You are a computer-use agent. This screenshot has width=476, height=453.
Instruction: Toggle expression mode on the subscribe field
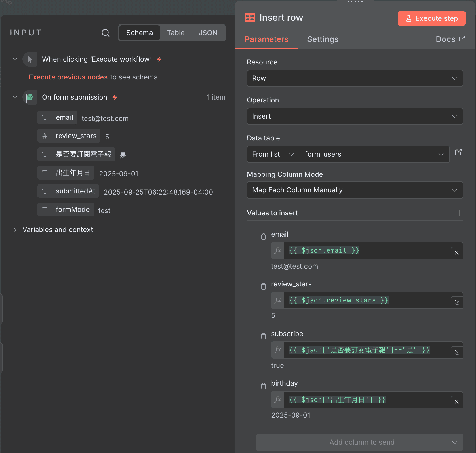point(278,350)
